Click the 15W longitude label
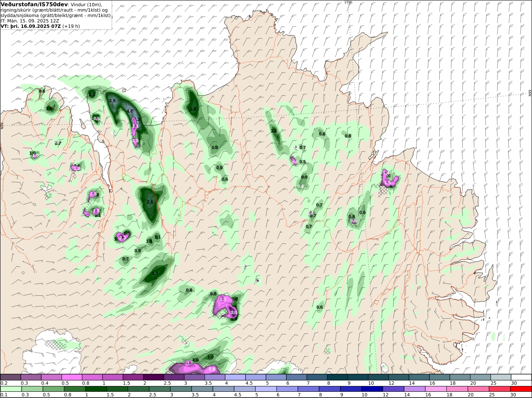This screenshot has height=398, width=532. point(348,2)
